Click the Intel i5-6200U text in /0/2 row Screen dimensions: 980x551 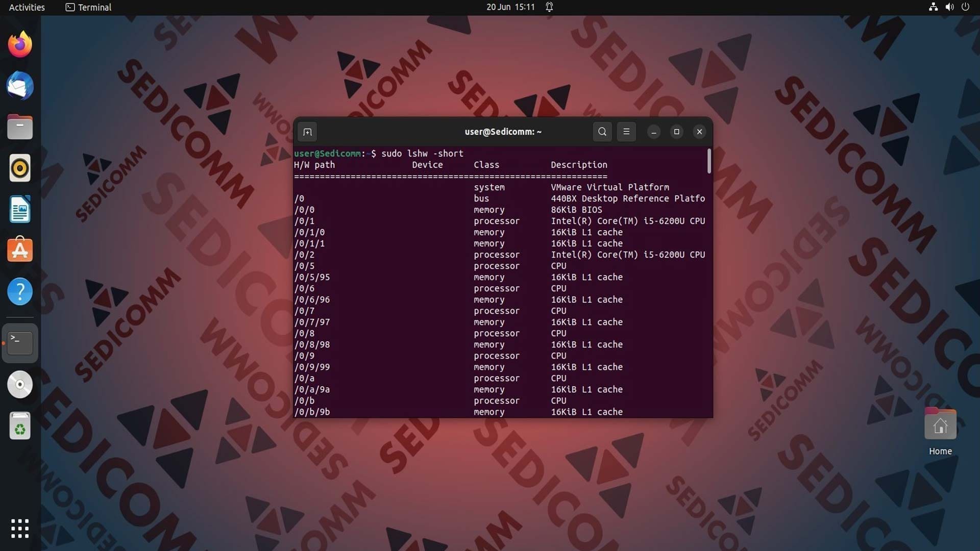628,255
